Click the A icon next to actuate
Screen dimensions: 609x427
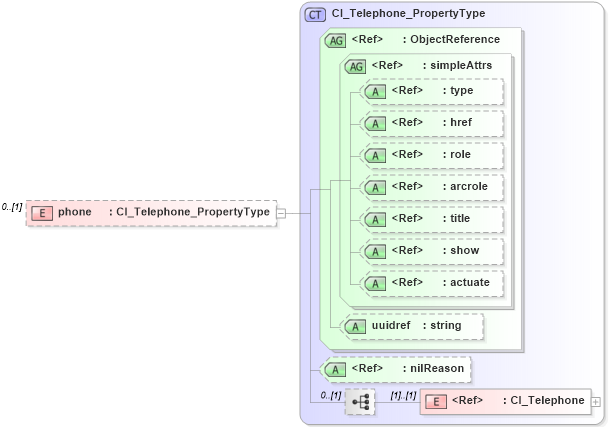tap(375, 284)
